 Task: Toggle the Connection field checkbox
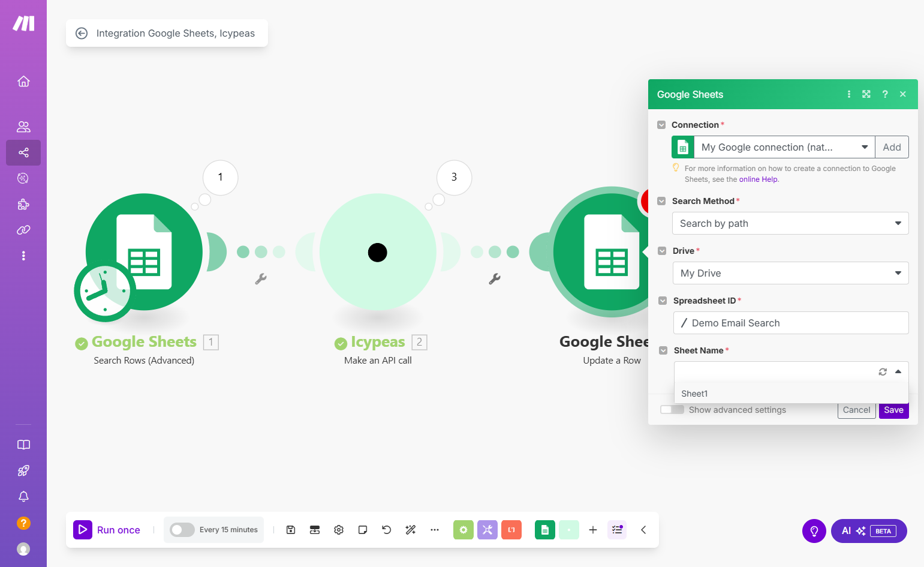tap(661, 125)
